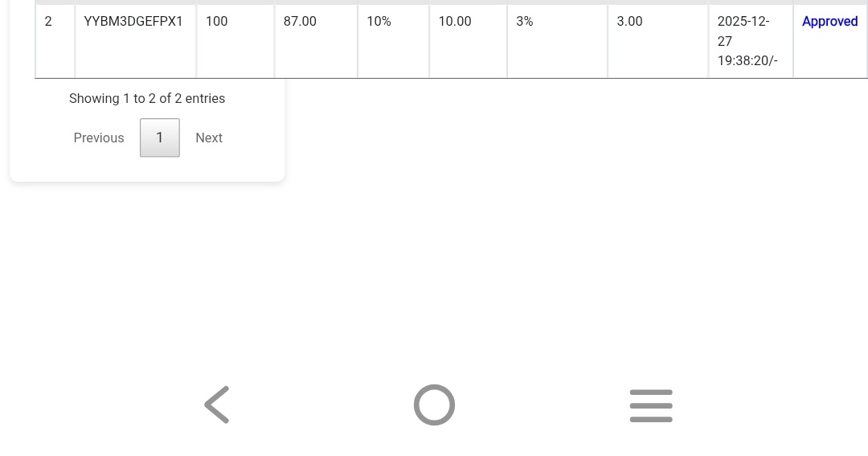Select the code YYBM3DGEFPX1 cell

(x=133, y=22)
